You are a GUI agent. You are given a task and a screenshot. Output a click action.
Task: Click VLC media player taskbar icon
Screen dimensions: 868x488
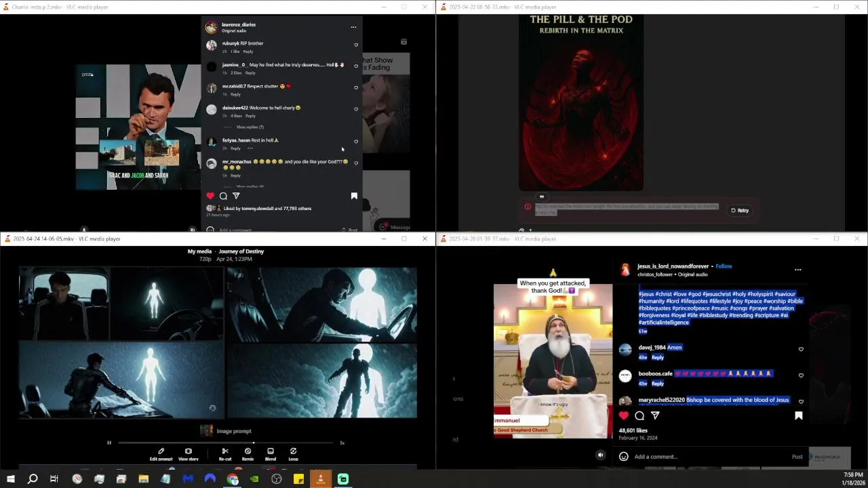(x=321, y=479)
